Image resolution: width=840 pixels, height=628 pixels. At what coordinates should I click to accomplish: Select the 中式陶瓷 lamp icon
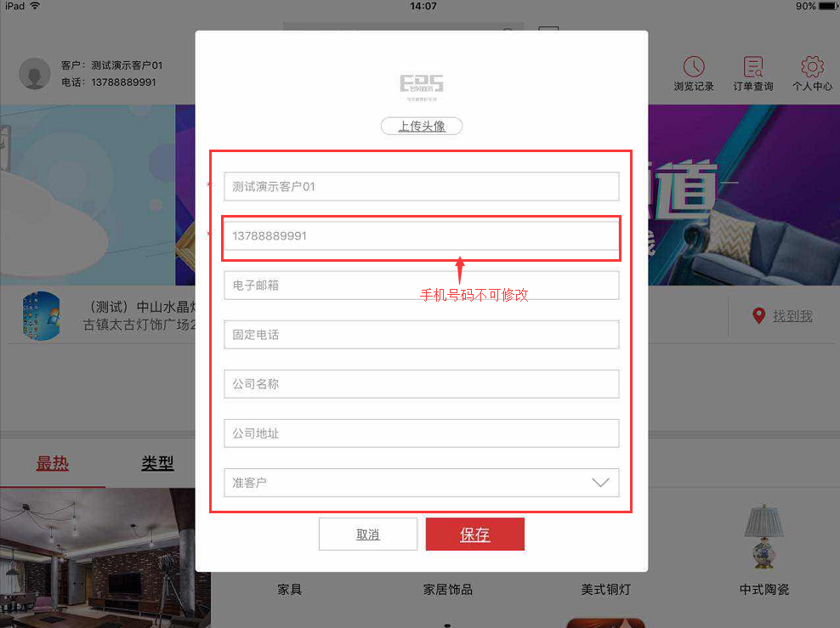764,537
